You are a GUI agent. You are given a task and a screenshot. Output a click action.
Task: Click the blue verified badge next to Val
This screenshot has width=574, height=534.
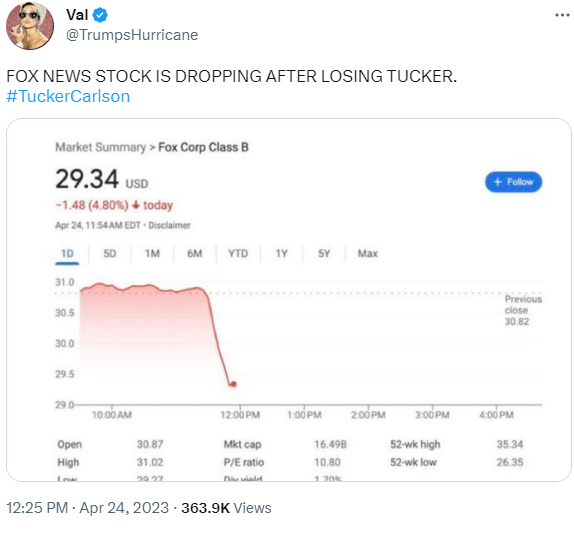(100, 15)
